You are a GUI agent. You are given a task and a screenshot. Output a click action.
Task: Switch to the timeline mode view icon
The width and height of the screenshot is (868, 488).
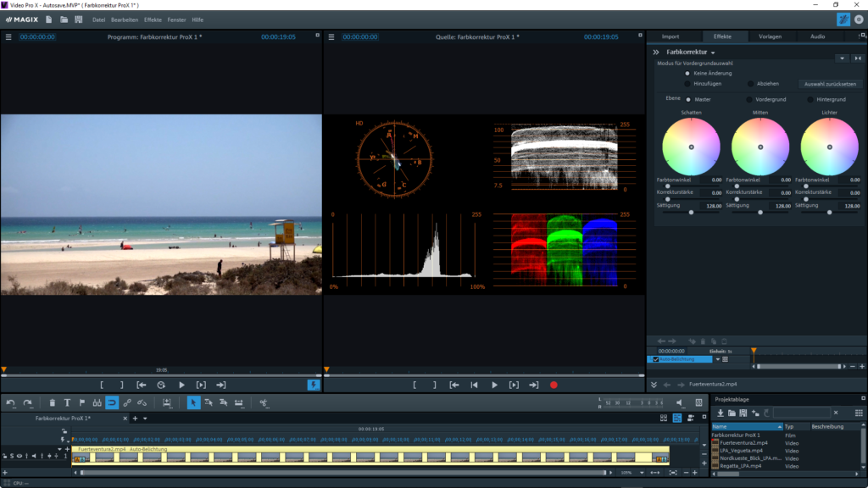click(x=677, y=419)
